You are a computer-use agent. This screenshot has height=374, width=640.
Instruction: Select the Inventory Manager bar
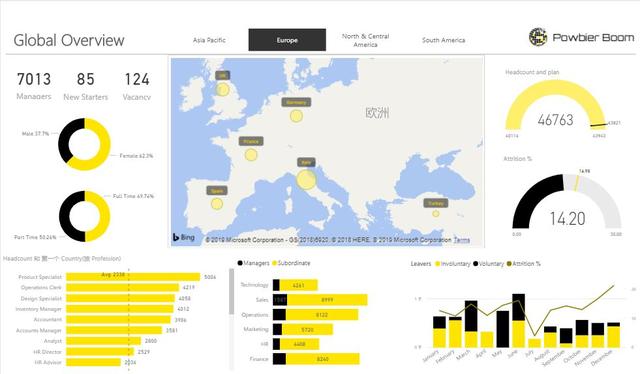(120, 309)
